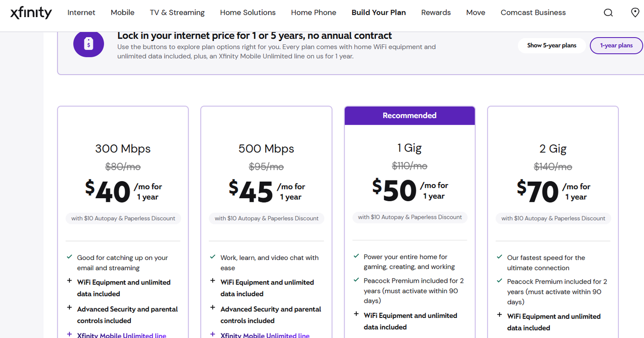
Task: Expand WiFi Equipment plus icon in 1 Gig plan
Action: (356, 314)
